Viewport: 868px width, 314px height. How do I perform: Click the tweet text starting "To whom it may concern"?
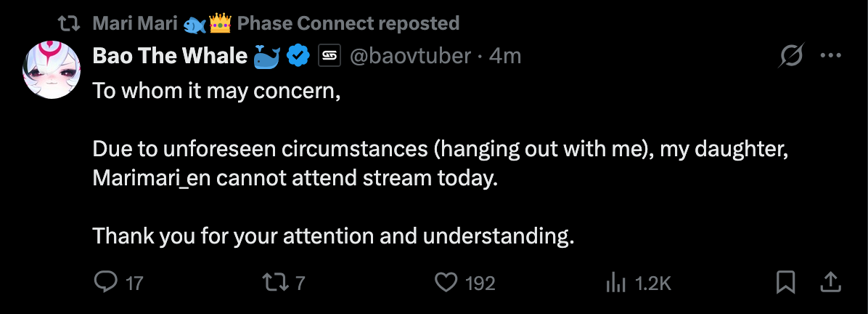(x=216, y=93)
